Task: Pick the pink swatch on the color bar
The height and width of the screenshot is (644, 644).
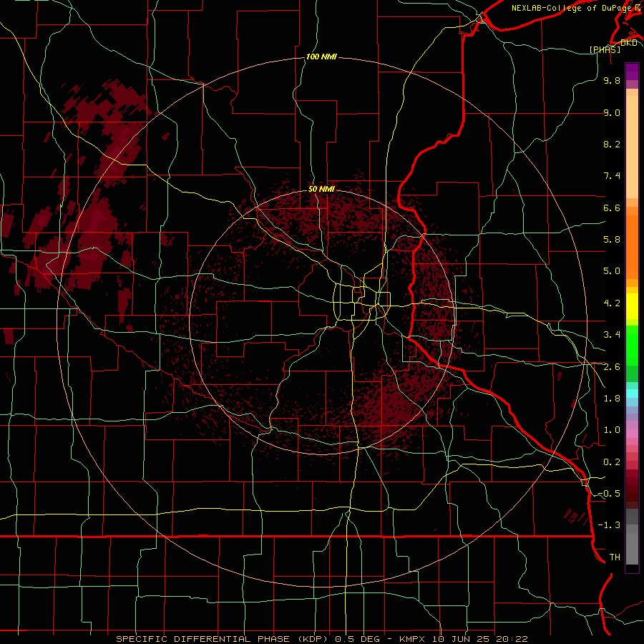Action: 632,434
